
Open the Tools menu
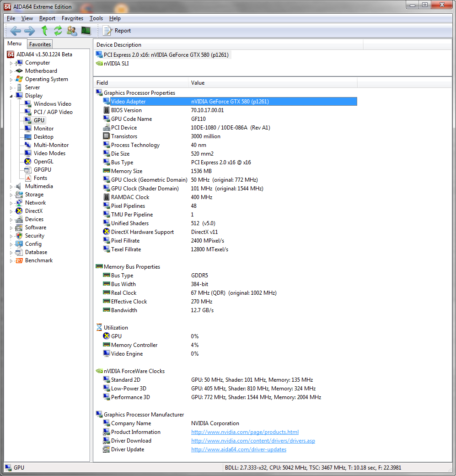pos(96,18)
